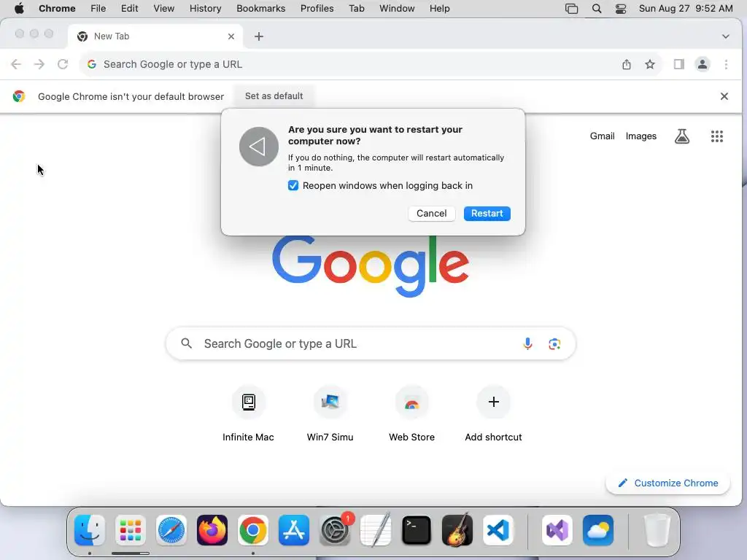747x560 pixels.
Task: Open Launchpad from the Dock
Action: tap(130, 530)
